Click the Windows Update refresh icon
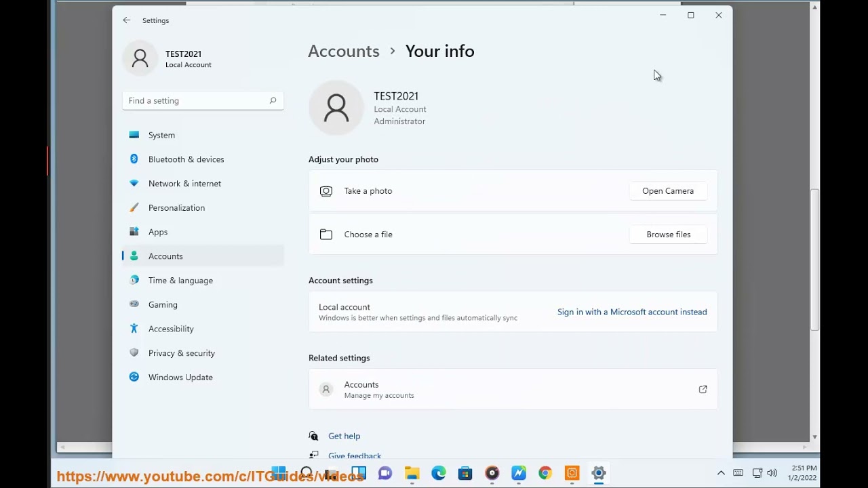The height and width of the screenshot is (488, 868). tap(134, 377)
